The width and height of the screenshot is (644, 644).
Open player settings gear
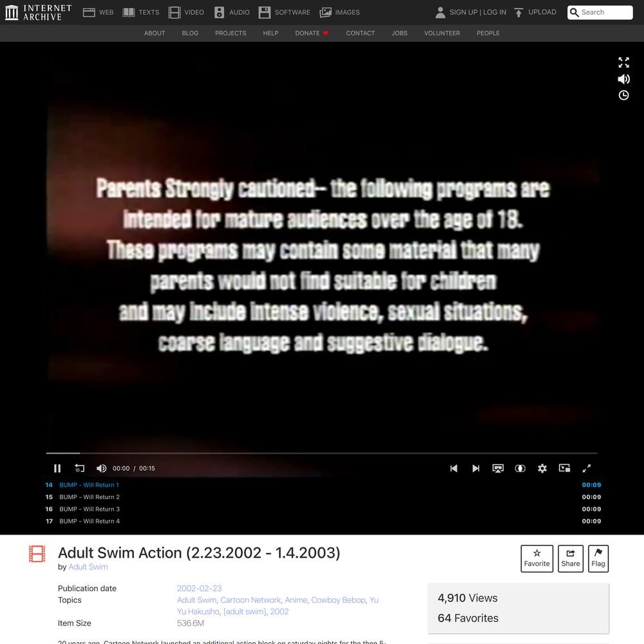tap(542, 468)
